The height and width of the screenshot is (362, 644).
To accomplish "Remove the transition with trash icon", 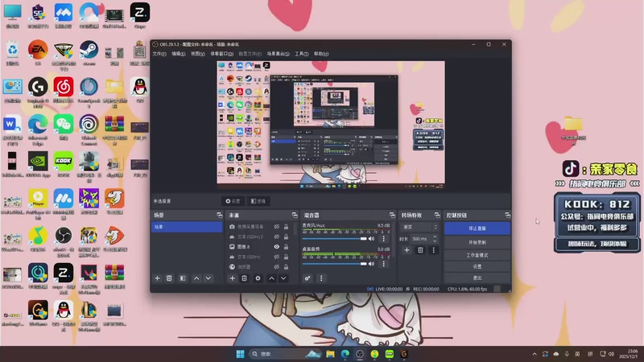I will [x=420, y=250].
